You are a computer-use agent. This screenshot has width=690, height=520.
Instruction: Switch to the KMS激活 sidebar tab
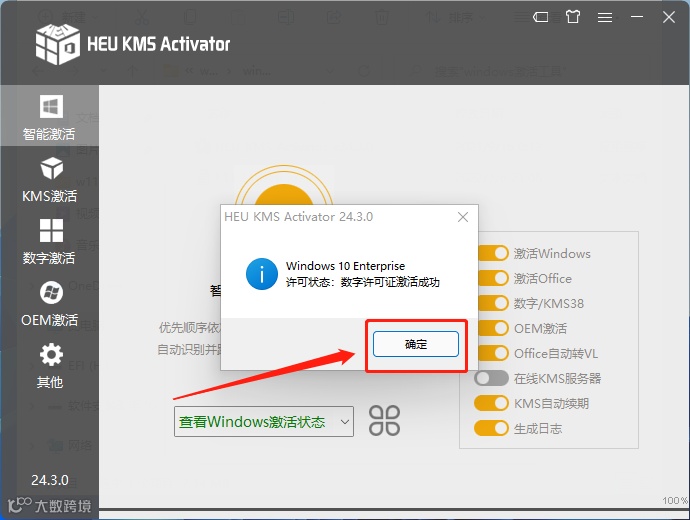point(49,180)
